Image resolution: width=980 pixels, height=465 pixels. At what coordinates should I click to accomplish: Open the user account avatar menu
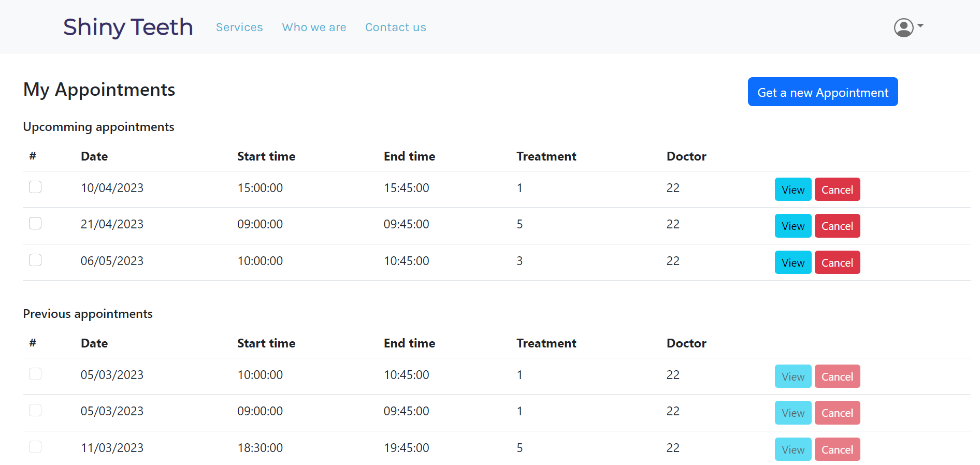point(903,27)
